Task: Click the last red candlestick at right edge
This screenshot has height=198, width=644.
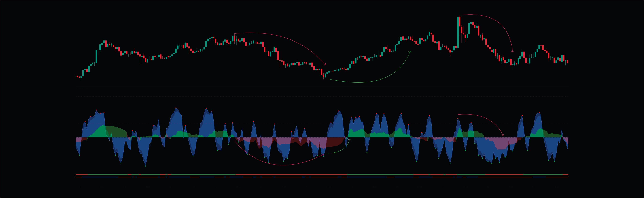Action: pos(568,61)
